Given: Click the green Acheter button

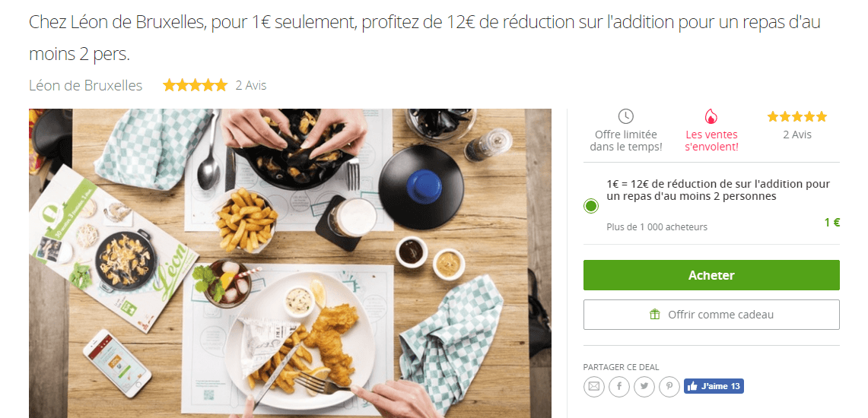Looking at the screenshot, I should click(x=711, y=275).
